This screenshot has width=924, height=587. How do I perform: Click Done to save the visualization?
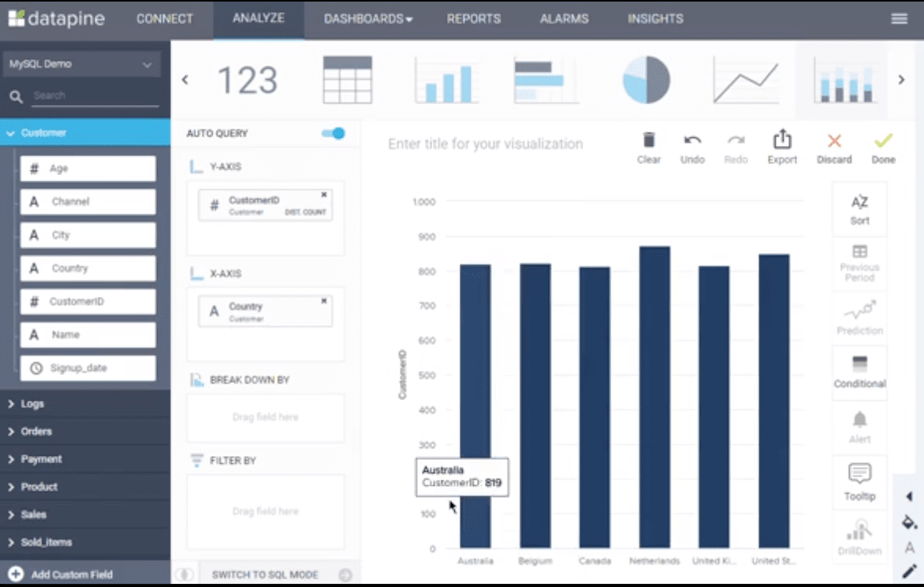coord(882,146)
